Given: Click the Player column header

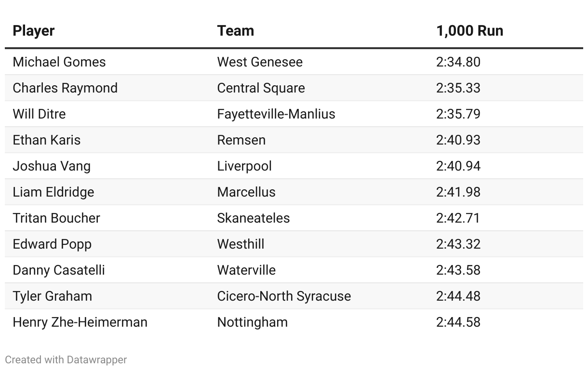Looking at the screenshot, I should [x=34, y=31].
